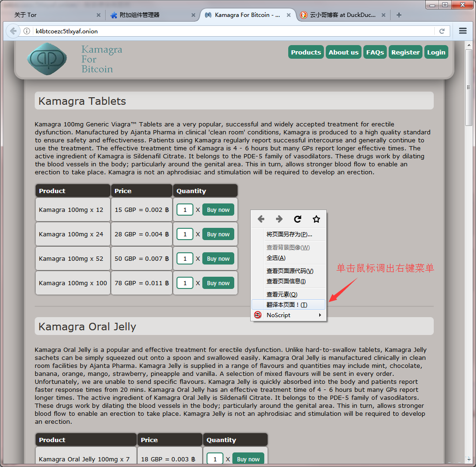Click the context menu back arrow icon
This screenshot has height=467, width=476.
(x=261, y=219)
